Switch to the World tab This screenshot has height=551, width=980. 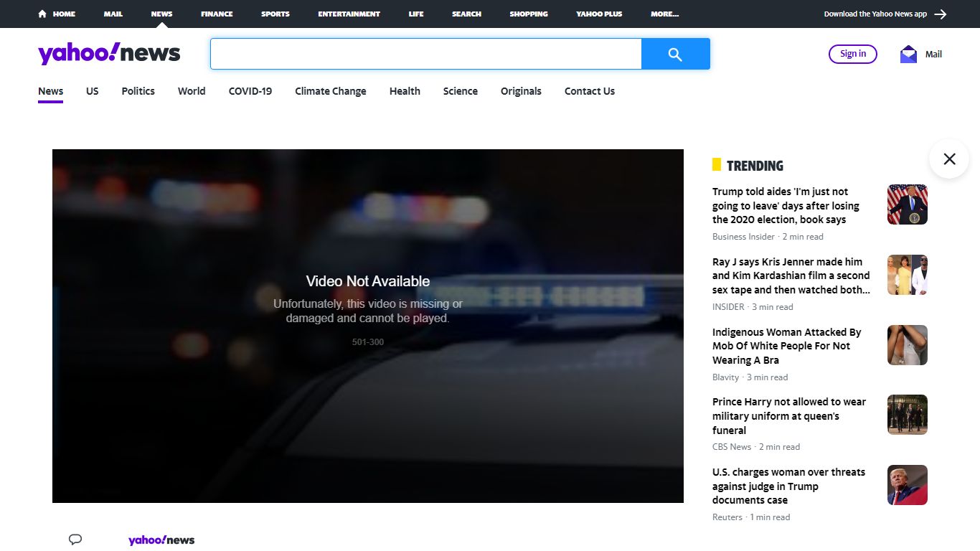point(192,91)
